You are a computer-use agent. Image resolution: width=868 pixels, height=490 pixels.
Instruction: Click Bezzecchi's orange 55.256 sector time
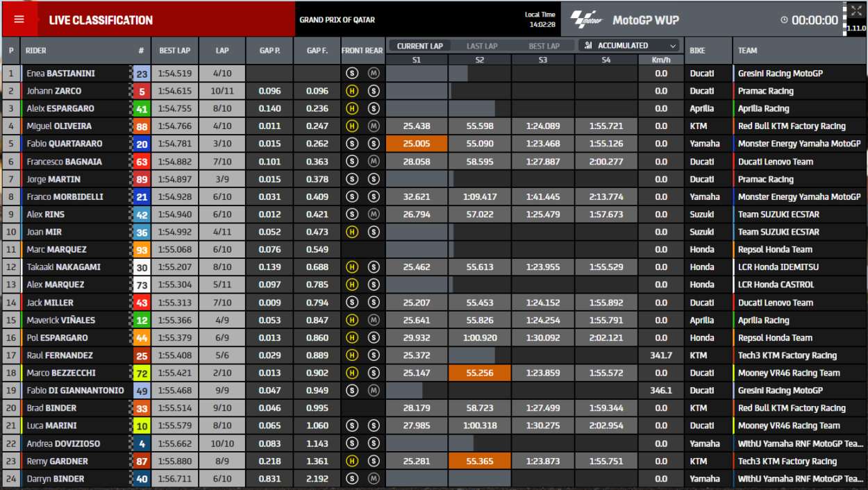click(x=480, y=373)
